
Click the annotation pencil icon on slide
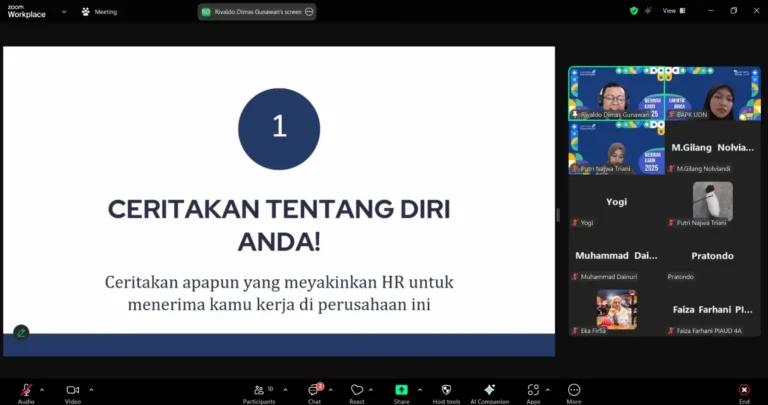(x=21, y=333)
